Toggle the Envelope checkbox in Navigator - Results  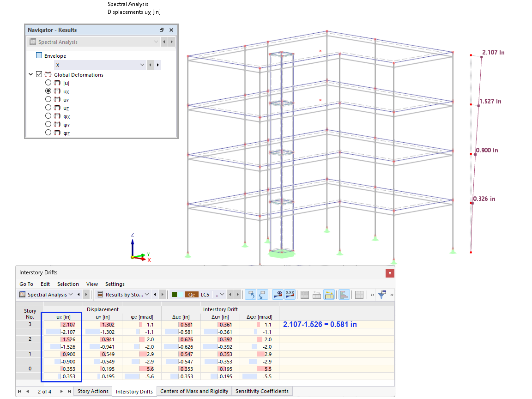click(x=38, y=55)
